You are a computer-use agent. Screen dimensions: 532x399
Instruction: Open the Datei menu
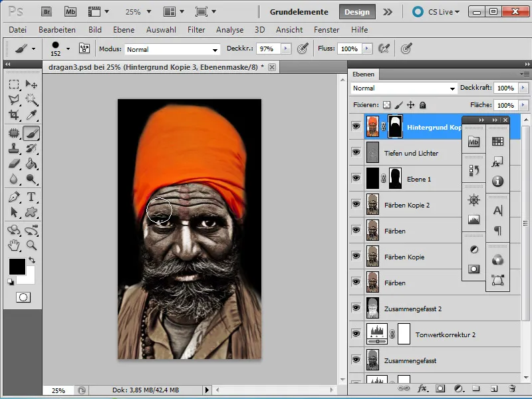18,30
